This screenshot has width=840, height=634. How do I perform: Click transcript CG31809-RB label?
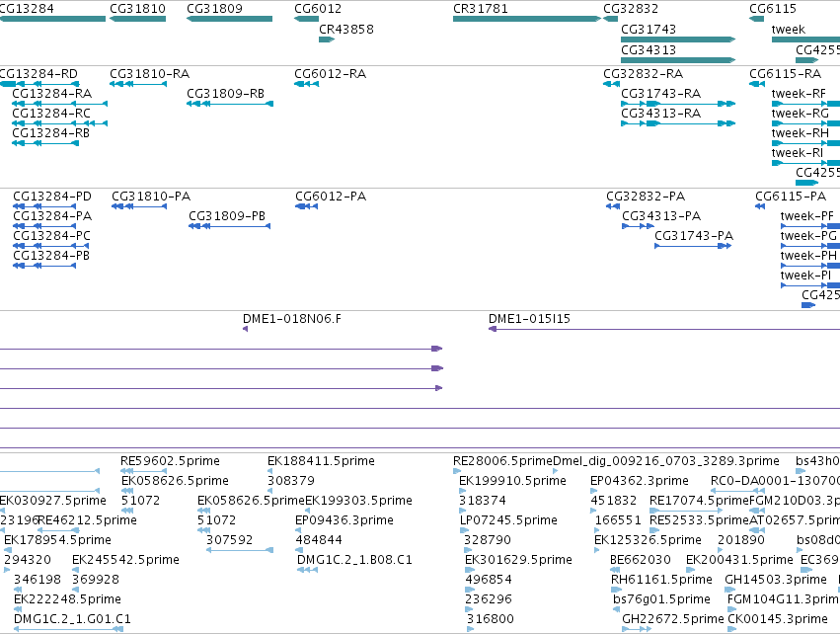pos(225,93)
